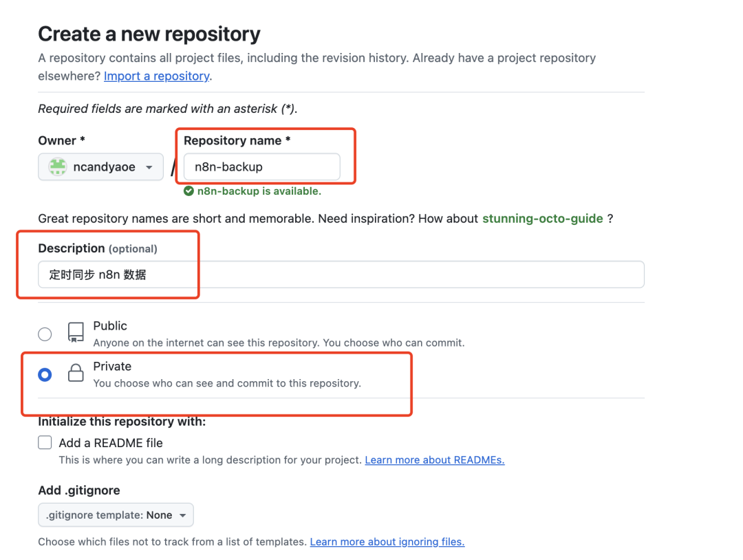
Task: Enable the Add a README file checkbox
Action: (45, 442)
